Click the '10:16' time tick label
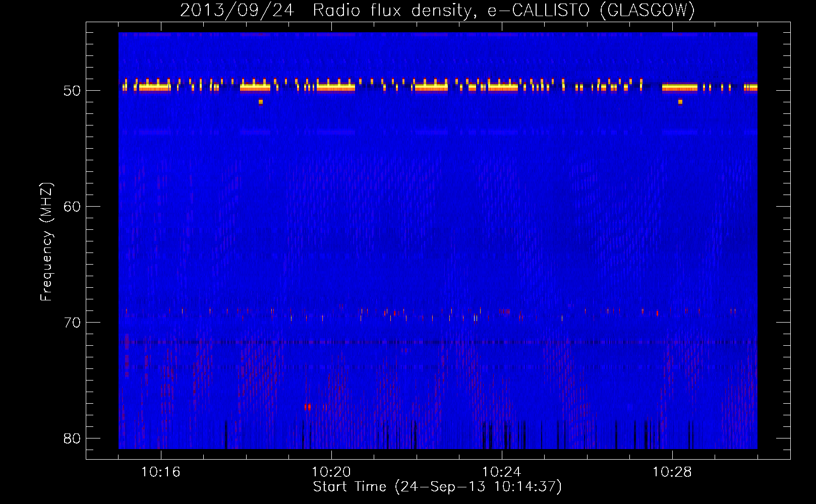 [x=160, y=472]
